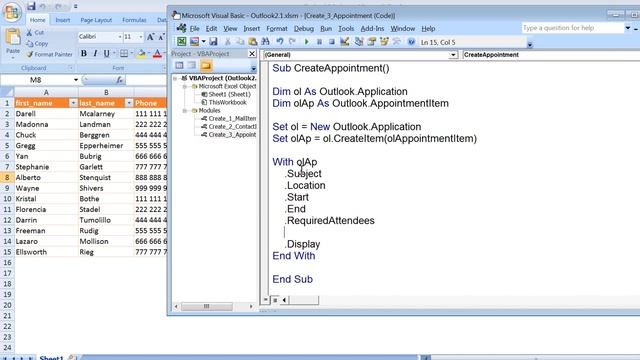Toggle Underline in Excel ribbon

pos(106,53)
